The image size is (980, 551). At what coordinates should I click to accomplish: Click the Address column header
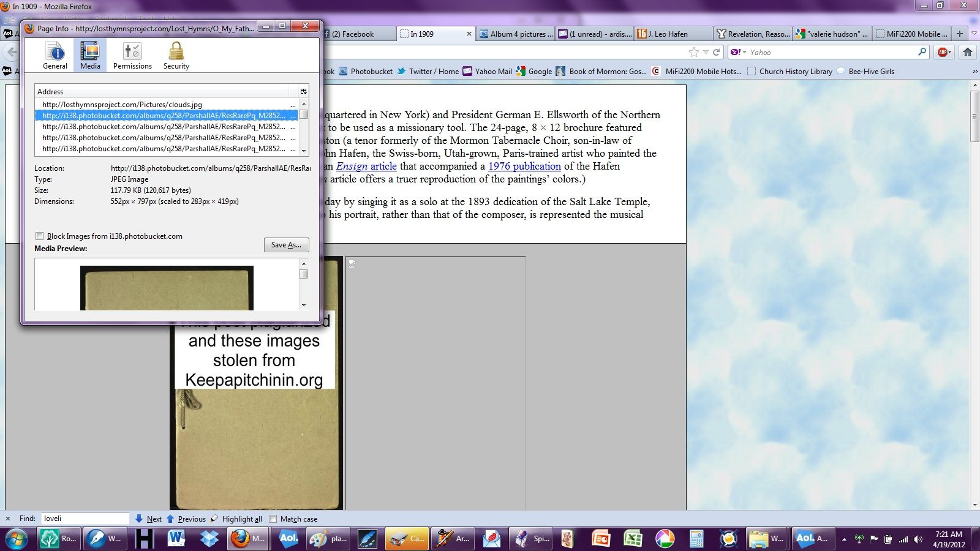(167, 91)
